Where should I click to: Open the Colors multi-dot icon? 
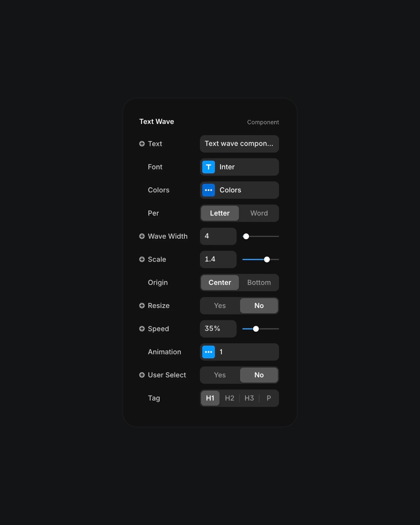208,190
